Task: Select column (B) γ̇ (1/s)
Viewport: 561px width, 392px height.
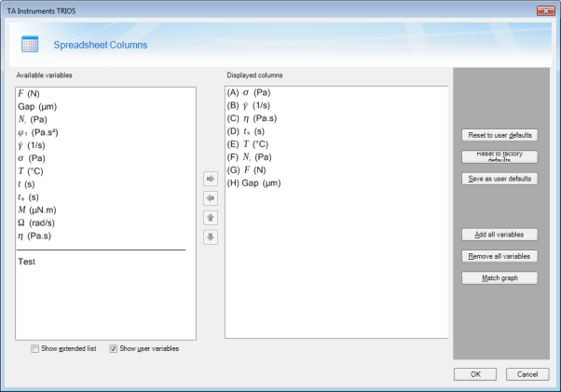Action: pos(249,105)
